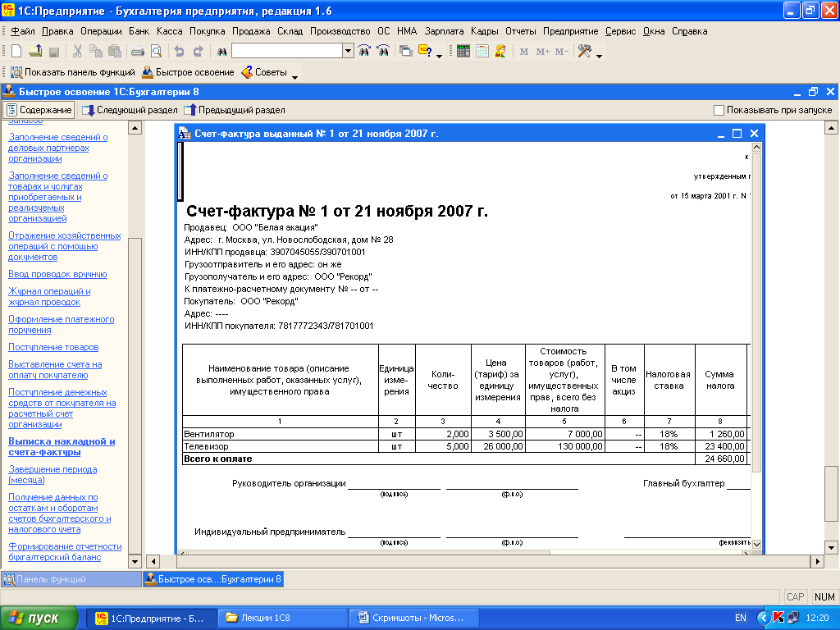This screenshot has height=630, width=840.
Task: Click the Вентилятор table cell
Action: tap(281, 434)
